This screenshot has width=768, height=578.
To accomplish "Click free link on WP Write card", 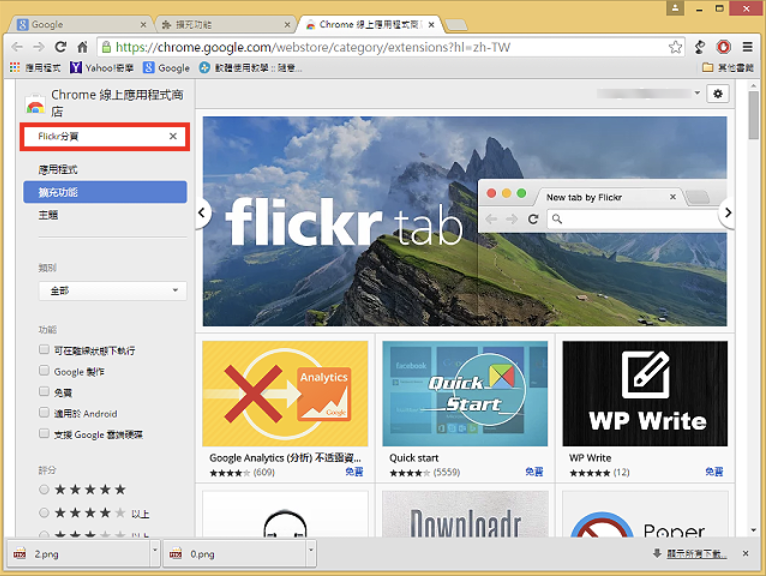I will tap(714, 472).
